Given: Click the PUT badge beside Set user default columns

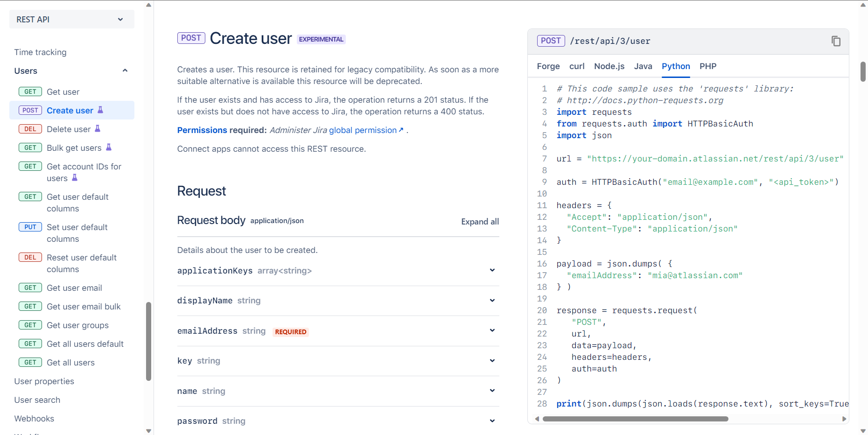Looking at the screenshot, I should [x=30, y=227].
